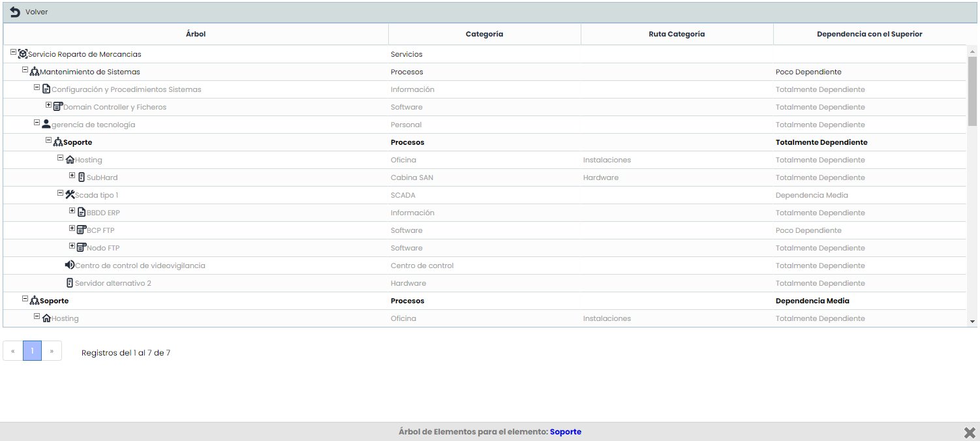This screenshot has width=980, height=441.
Task: Expand the SubHard tree node
Action: pyautogui.click(x=72, y=175)
